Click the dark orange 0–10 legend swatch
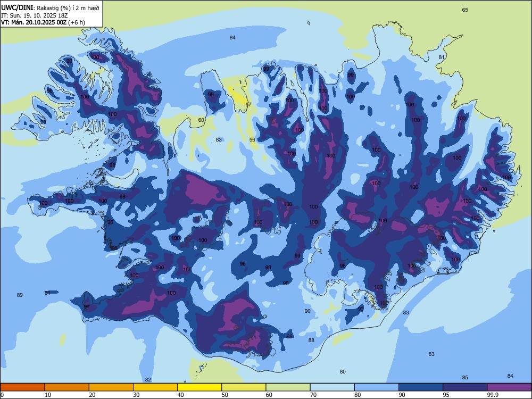Image resolution: width=532 pixels, height=399 pixels. (22, 387)
